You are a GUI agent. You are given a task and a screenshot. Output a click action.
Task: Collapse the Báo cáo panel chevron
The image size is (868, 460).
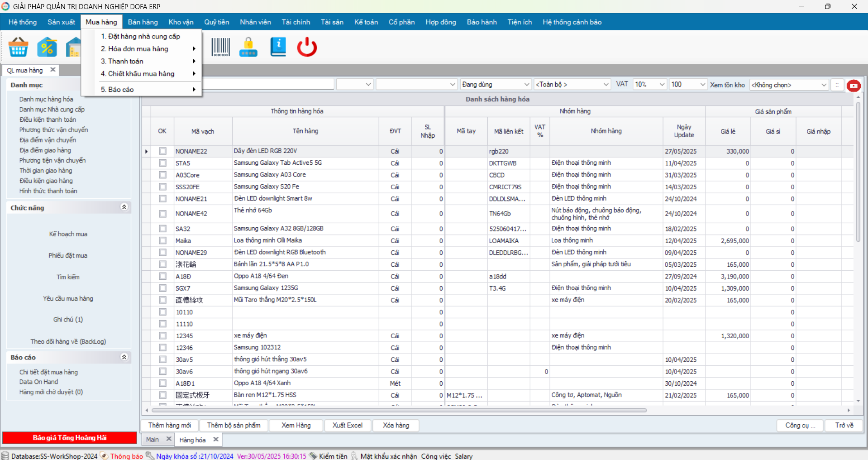(124, 357)
